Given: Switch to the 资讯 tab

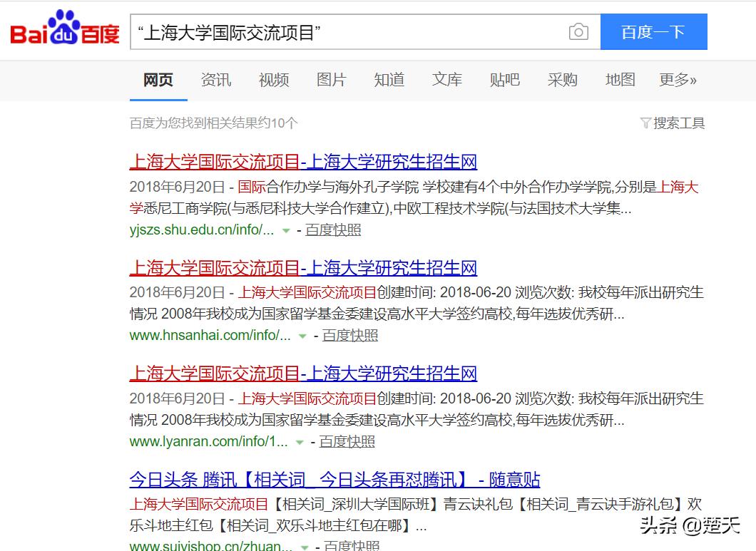Looking at the screenshot, I should point(215,80).
